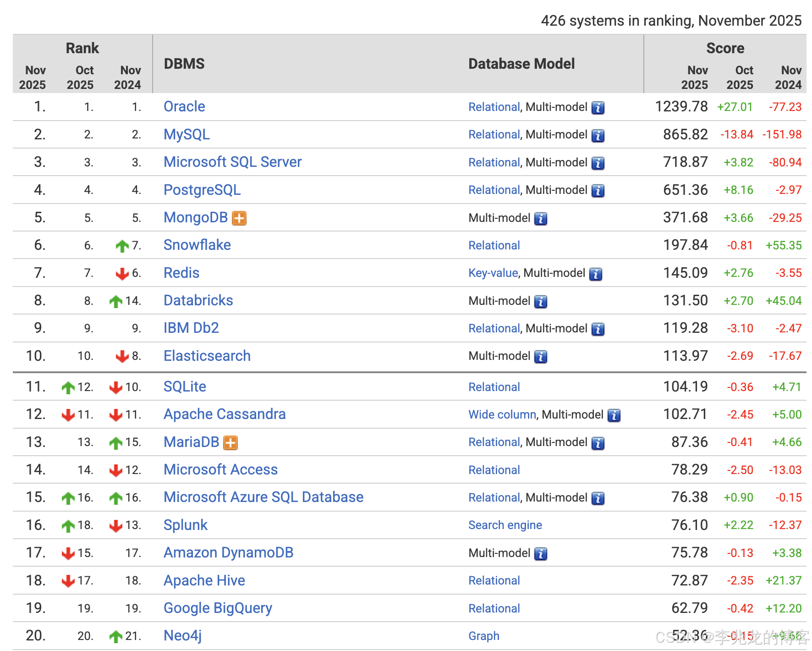Click Redis multi-model info icon
Screen dimensions: 812x651
595,274
